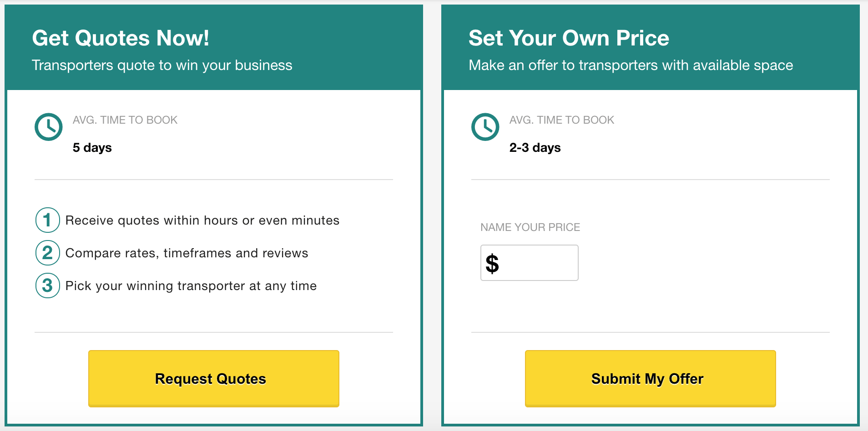The height and width of the screenshot is (431, 868).
Task: Click 'Compare rates, timeframes and reviews' text
Action: tap(187, 253)
